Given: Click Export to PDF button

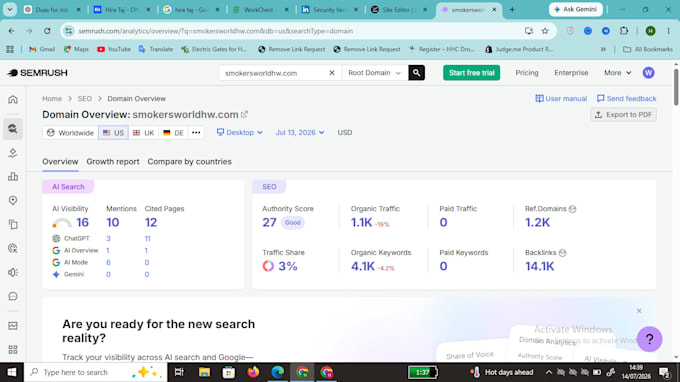Looking at the screenshot, I should pos(623,114).
